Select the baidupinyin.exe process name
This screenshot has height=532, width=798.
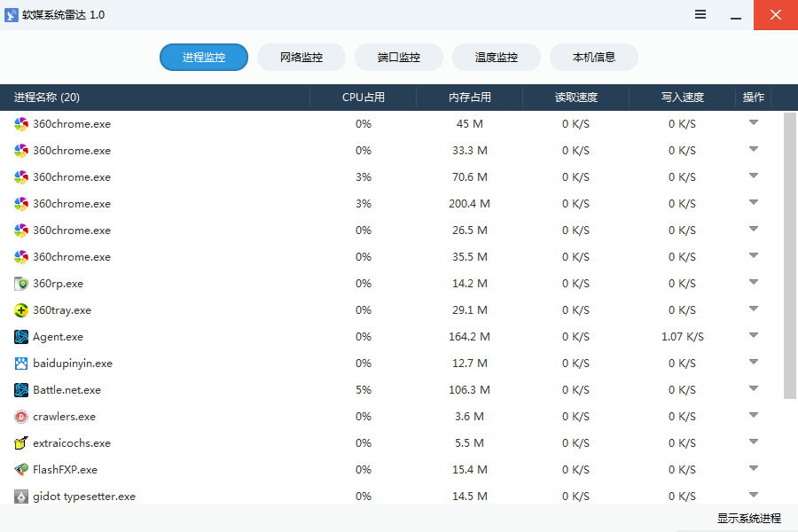pyautogui.click(x=73, y=364)
